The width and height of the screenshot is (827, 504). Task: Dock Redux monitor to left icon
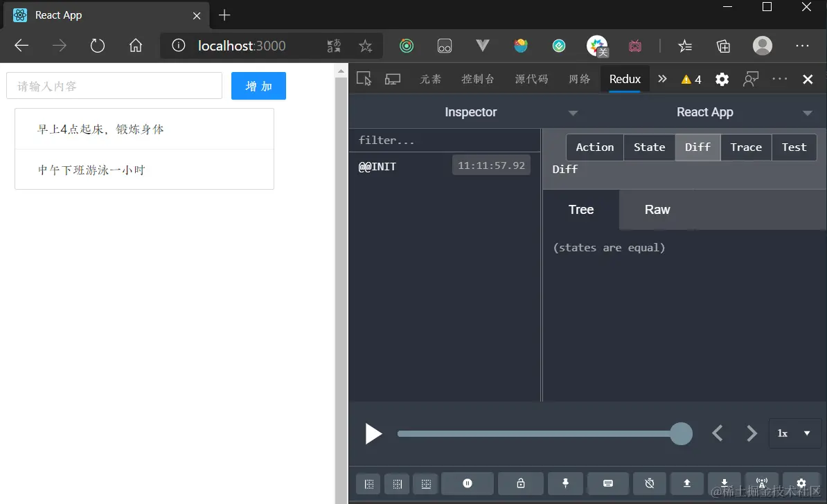click(x=369, y=483)
